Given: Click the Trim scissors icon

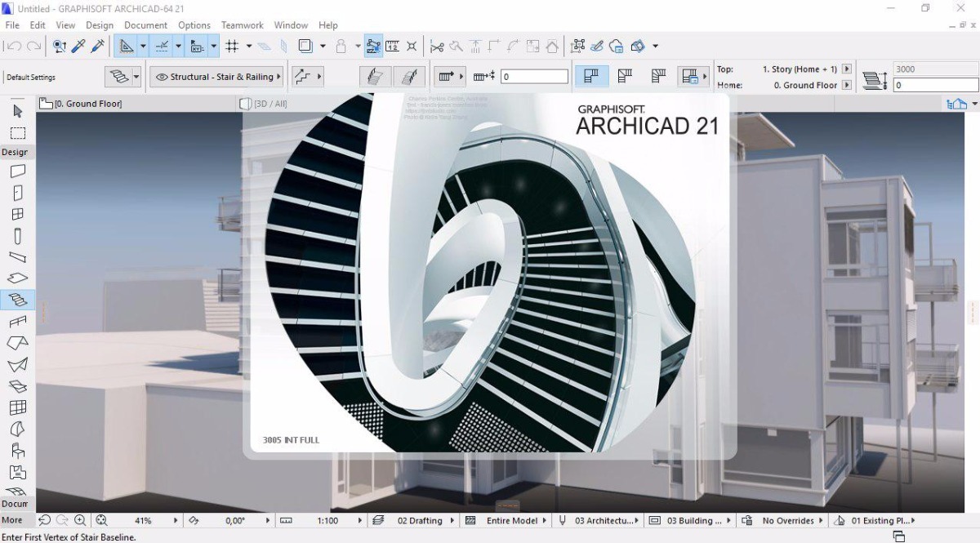Looking at the screenshot, I should pos(437,47).
